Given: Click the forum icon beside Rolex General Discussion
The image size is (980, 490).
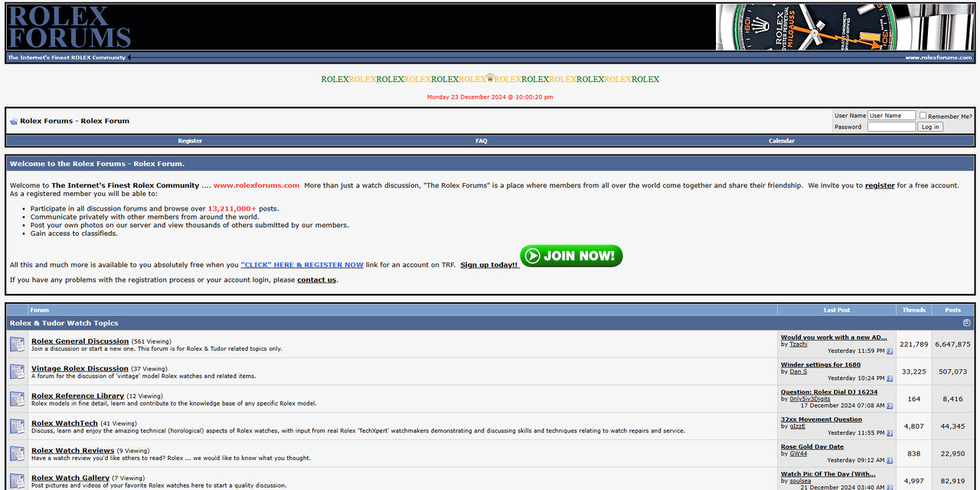Looking at the screenshot, I should tap(18, 345).
